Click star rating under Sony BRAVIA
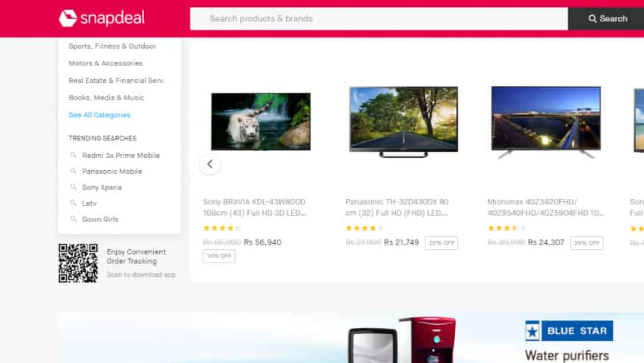 coord(221,228)
